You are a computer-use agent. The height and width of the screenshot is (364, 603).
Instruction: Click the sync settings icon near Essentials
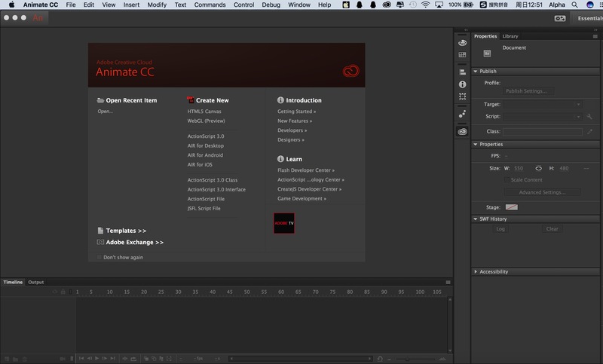tap(560, 18)
